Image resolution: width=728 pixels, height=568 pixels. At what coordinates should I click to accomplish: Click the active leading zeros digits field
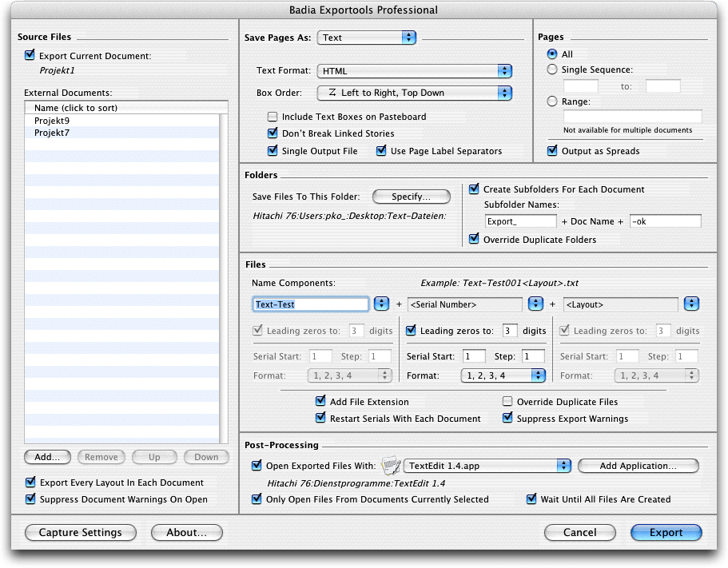pos(510,331)
